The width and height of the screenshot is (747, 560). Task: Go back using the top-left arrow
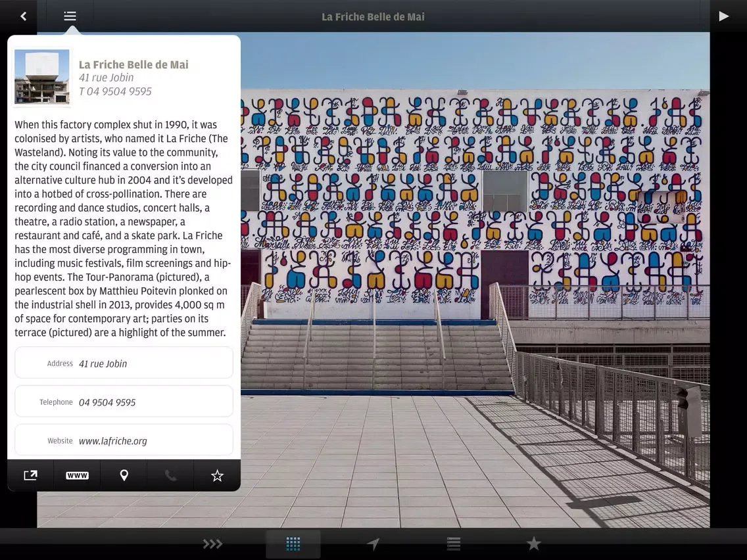click(23, 16)
